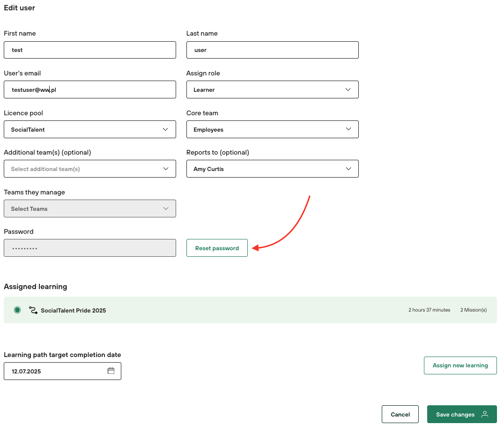
Task: Open the Reports to dropdown showing Amy Curtis
Action: pyautogui.click(x=272, y=169)
